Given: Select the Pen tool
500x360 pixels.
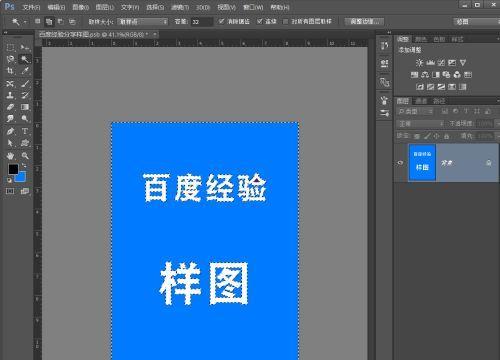Looking at the screenshot, I should pos(10,131).
